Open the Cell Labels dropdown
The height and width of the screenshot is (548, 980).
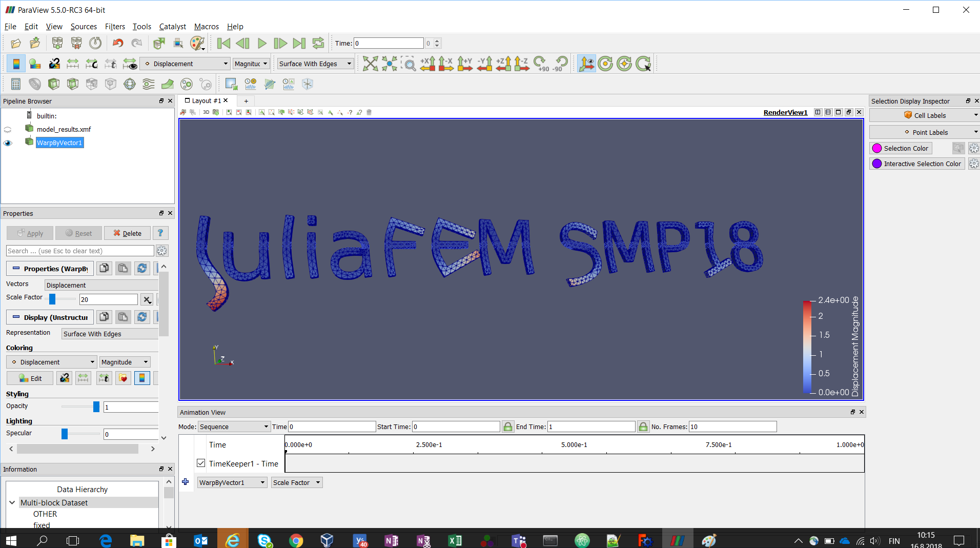click(x=925, y=115)
